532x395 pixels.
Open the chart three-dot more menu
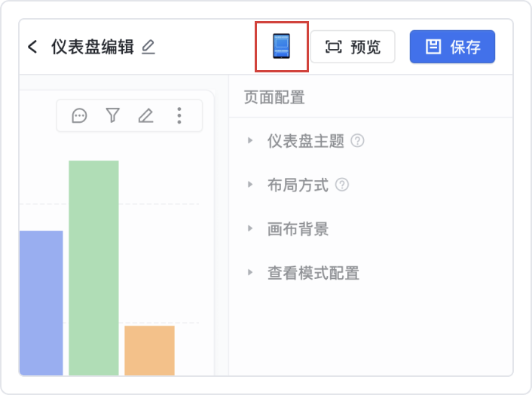(179, 115)
